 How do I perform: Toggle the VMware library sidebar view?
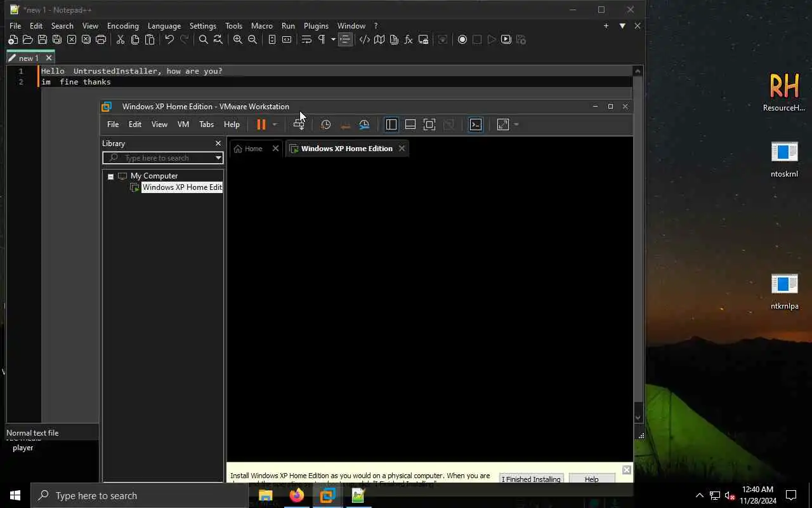[391, 124]
